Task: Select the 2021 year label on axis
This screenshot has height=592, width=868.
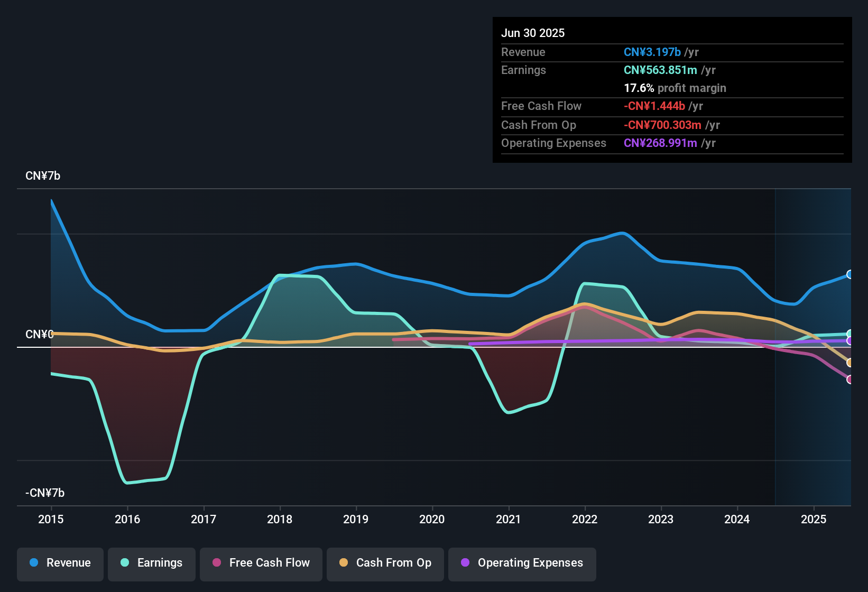Action: click(x=508, y=520)
